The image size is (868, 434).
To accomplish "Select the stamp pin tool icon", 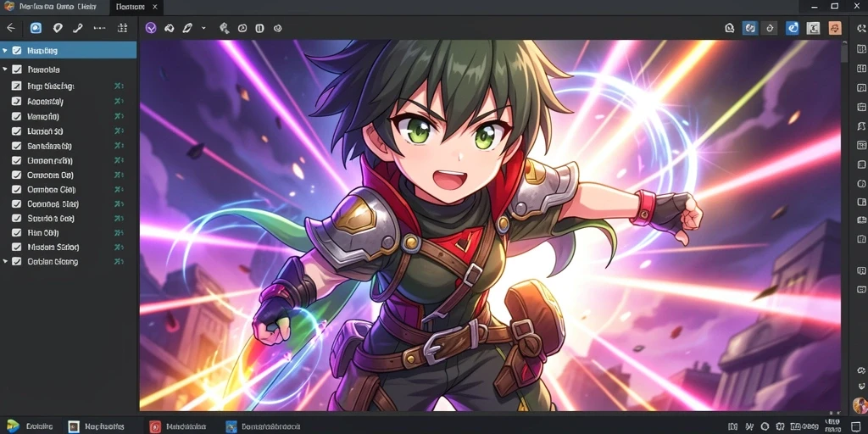I will (x=224, y=28).
